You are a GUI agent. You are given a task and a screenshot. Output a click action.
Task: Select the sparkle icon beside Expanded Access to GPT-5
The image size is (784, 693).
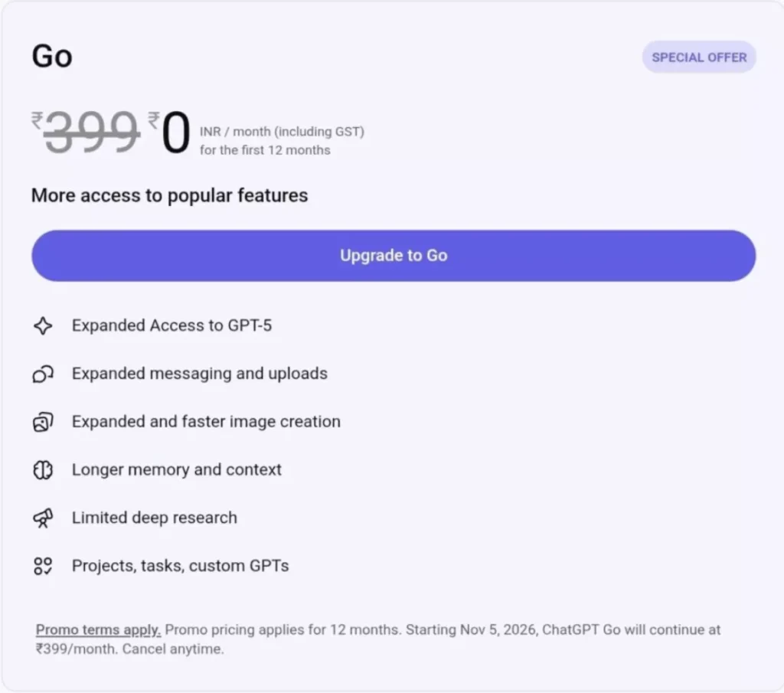(44, 325)
